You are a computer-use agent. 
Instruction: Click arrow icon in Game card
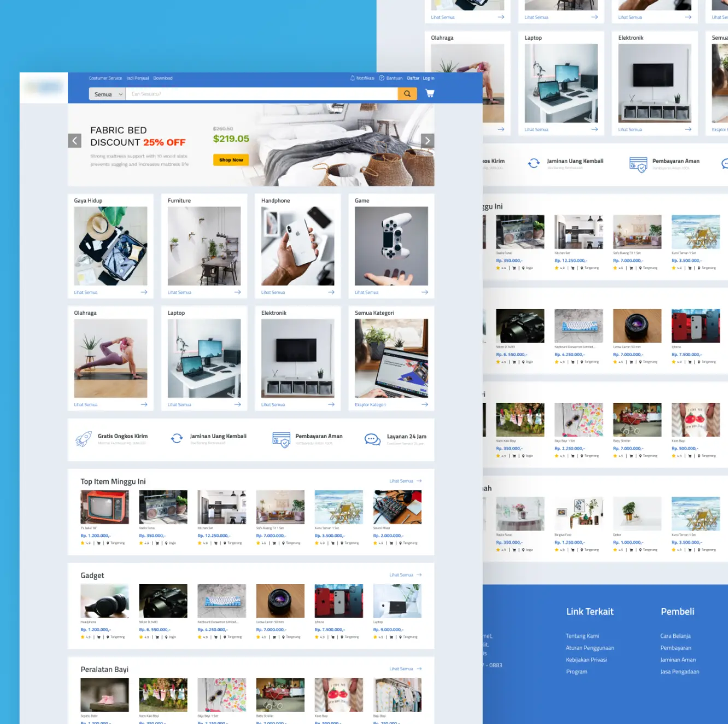424,292
